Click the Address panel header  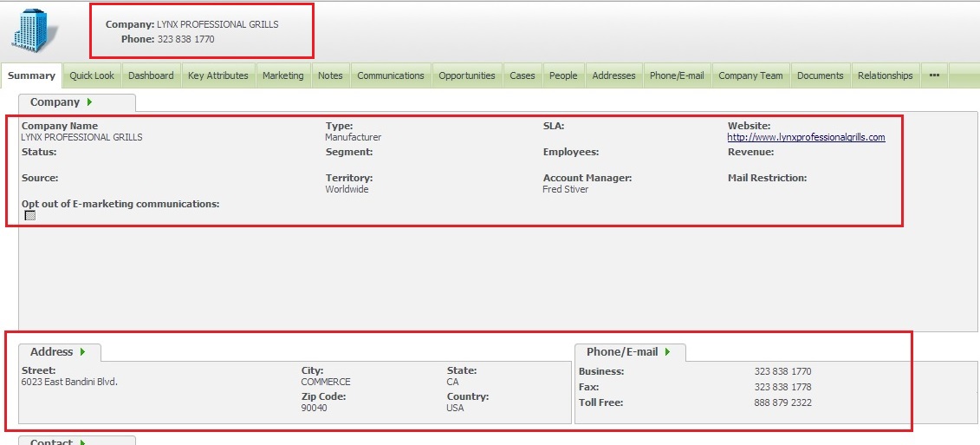52,351
